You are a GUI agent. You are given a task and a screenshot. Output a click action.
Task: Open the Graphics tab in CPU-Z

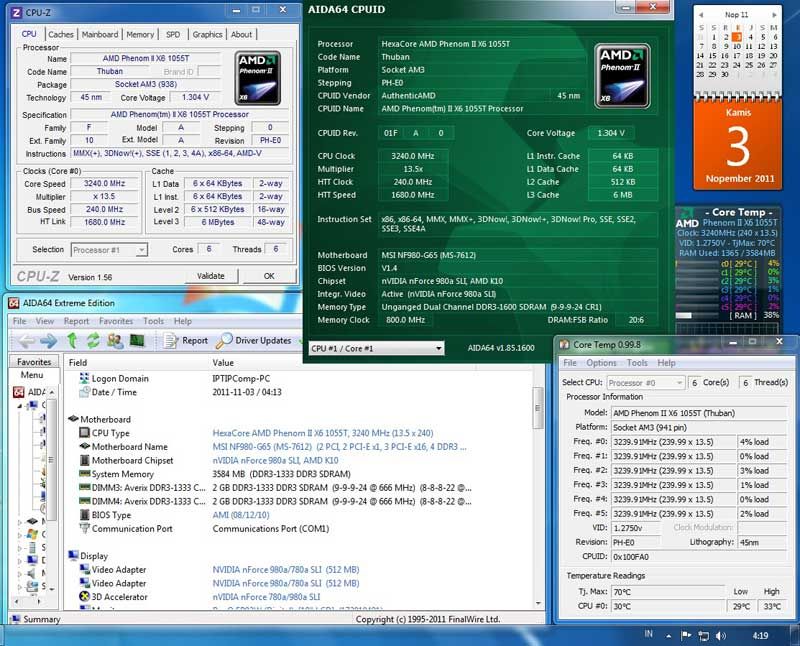click(x=207, y=34)
